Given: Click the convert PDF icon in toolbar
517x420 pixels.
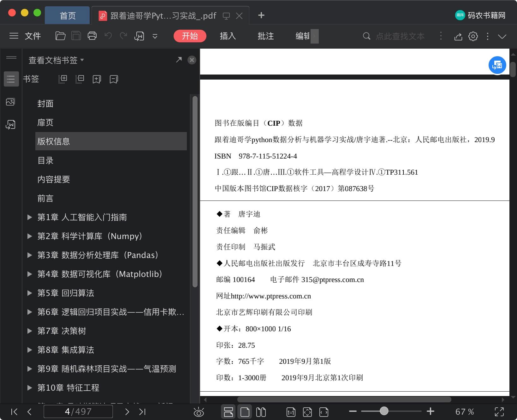Looking at the screenshot, I should coord(139,36).
